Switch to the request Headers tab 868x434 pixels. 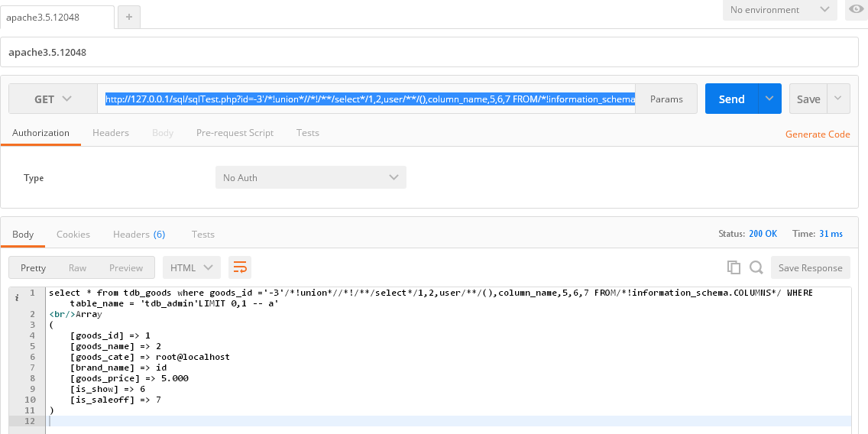click(111, 133)
